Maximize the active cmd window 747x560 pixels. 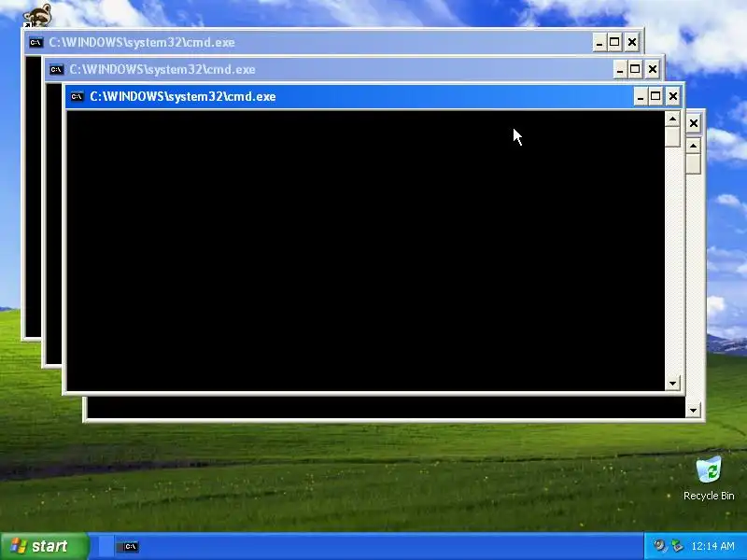point(655,97)
